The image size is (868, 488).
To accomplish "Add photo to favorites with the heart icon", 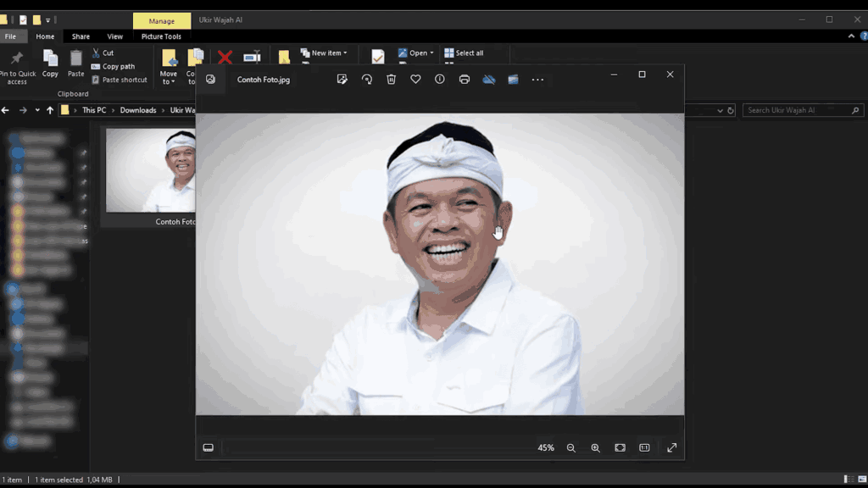I will 415,80.
